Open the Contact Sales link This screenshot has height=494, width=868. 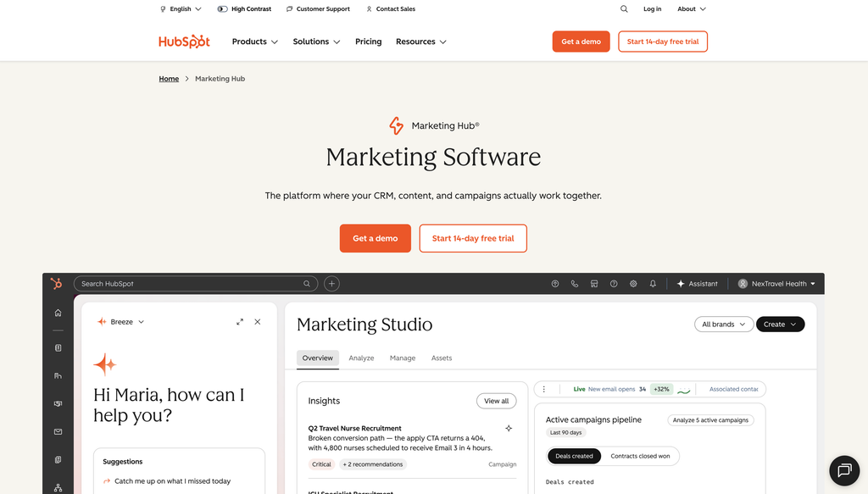click(391, 8)
